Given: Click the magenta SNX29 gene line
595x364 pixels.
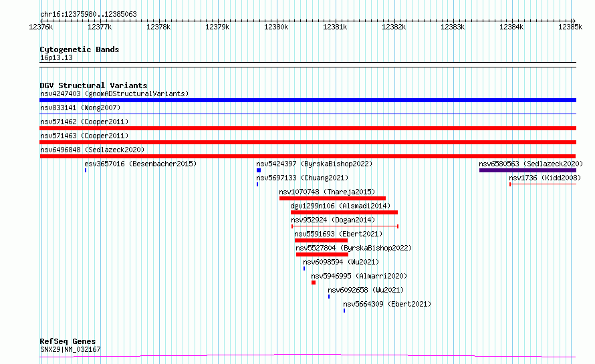Looking at the screenshot, I should (308, 356).
